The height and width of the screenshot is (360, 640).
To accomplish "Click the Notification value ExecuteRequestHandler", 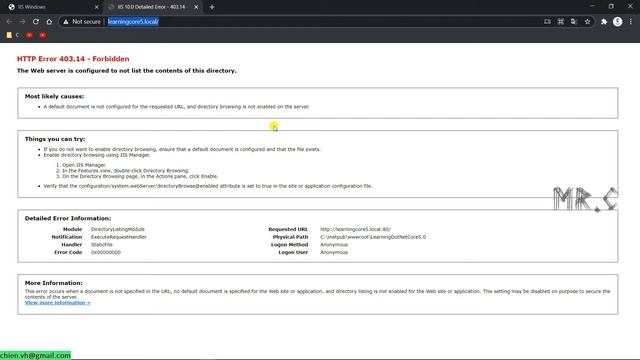I will point(118,237).
